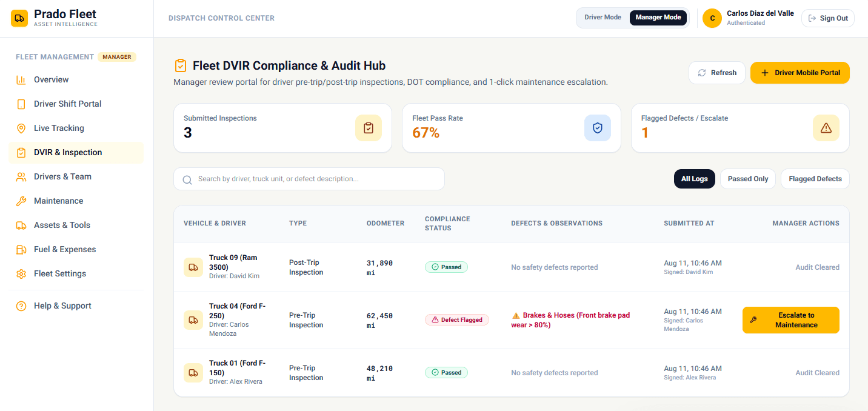
Task: Click the warning icon before Brakes & Hoses defect
Action: [516, 316]
